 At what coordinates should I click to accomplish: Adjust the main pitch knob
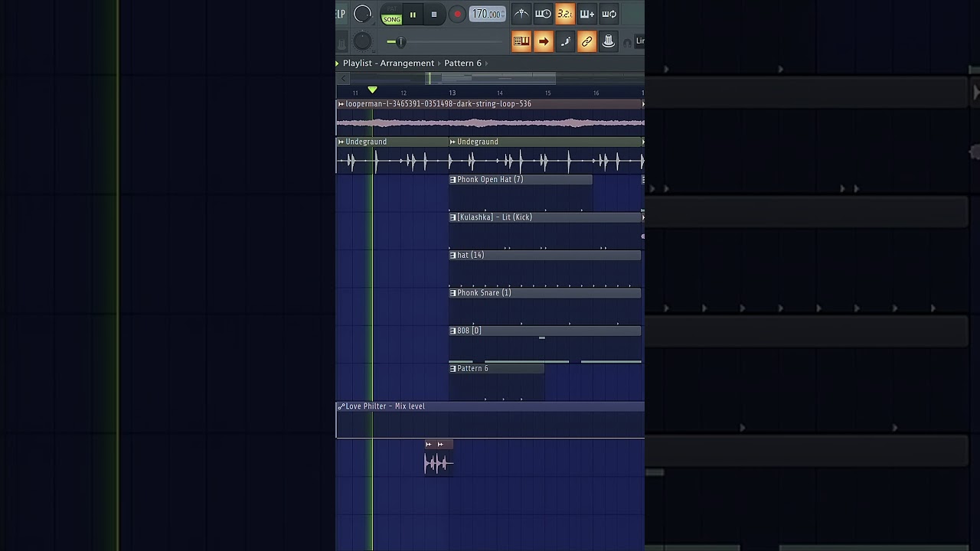363,41
